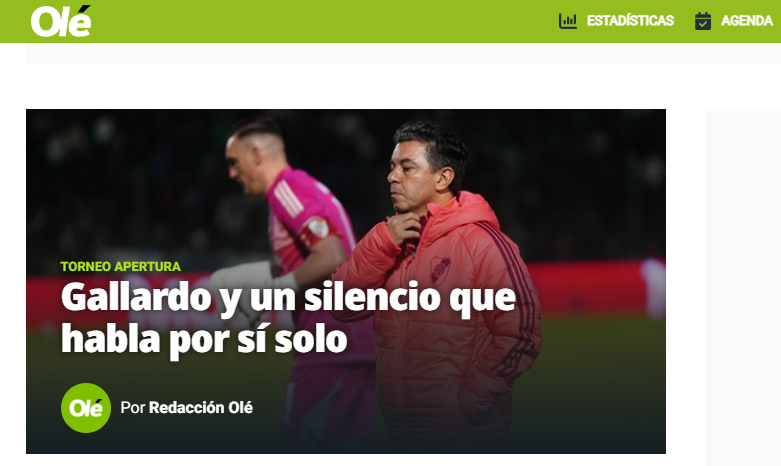Viewport: 781px width, 466px height.
Task: Click the green Olé author avatar
Action: [86, 408]
